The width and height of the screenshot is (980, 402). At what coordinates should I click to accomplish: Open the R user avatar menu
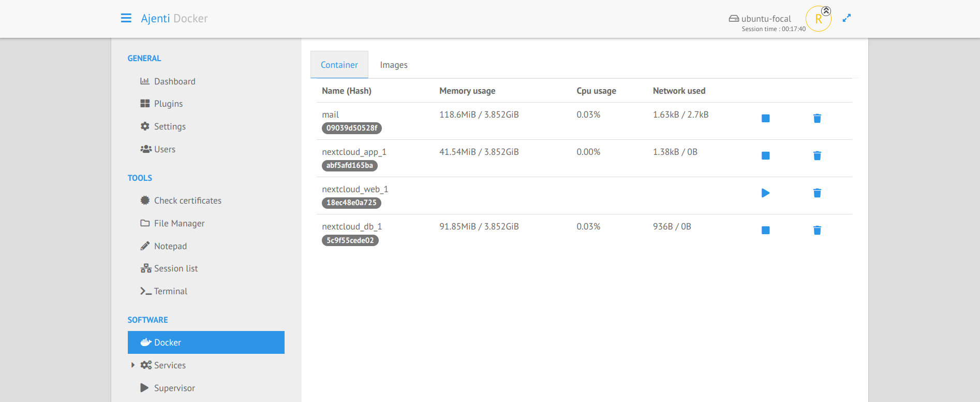819,19
